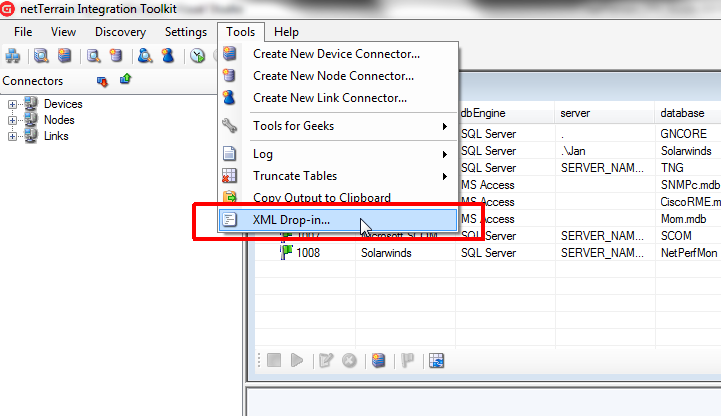The height and width of the screenshot is (416, 721).
Task: Click the clock schedule icon in toolbar
Action: [198, 56]
